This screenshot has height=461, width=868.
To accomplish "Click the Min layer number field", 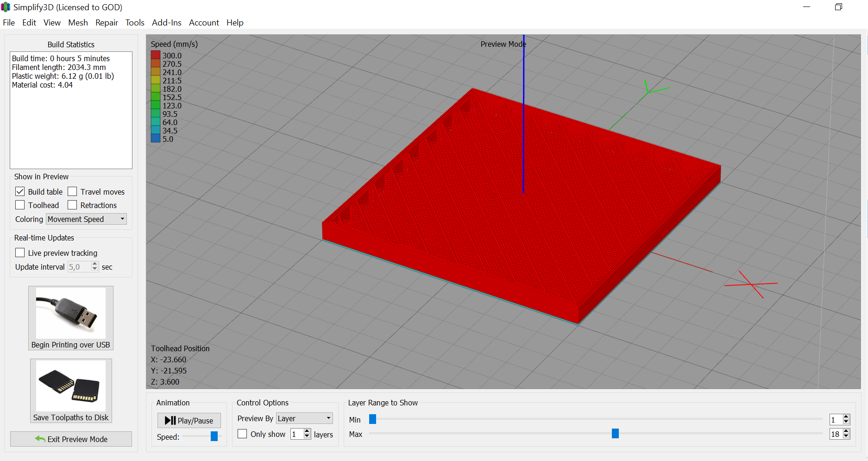I will pyautogui.click(x=836, y=420).
